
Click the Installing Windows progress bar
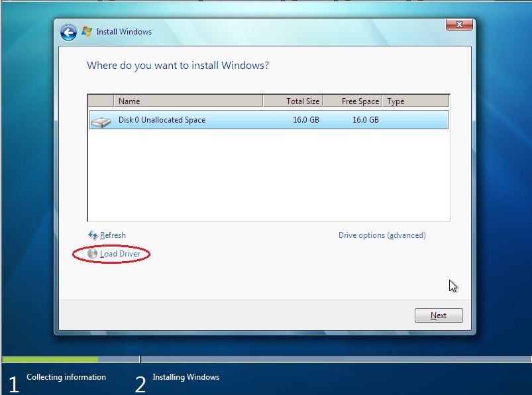point(337,359)
